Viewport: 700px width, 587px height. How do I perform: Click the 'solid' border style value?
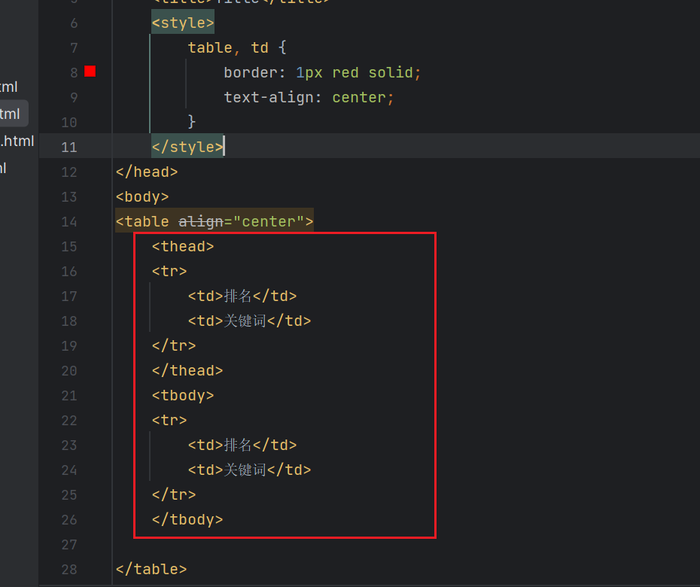[391, 72]
